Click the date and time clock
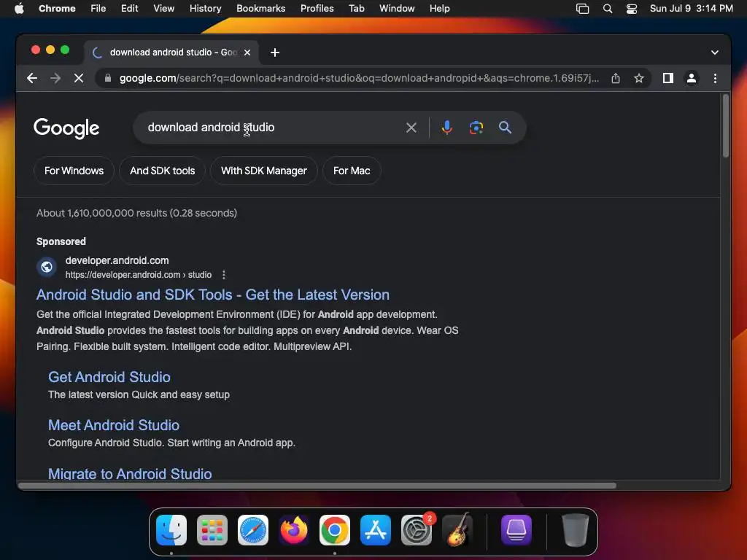 point(692,8)
